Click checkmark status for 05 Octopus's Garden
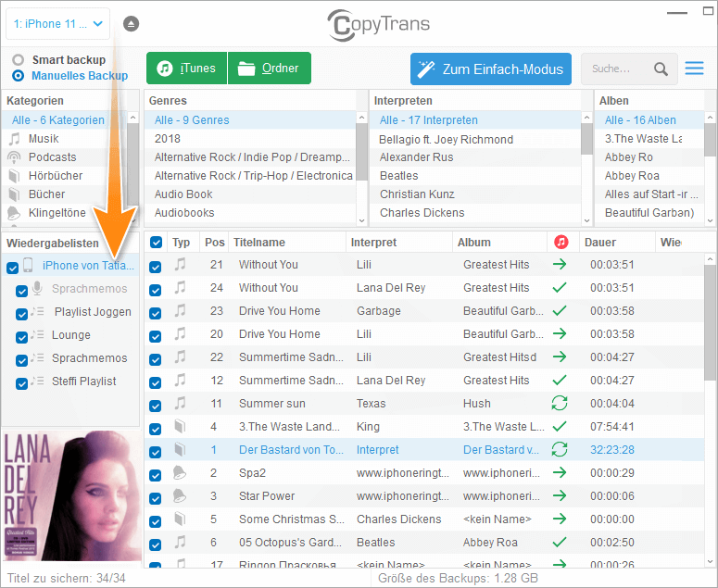 pos(560,543)
